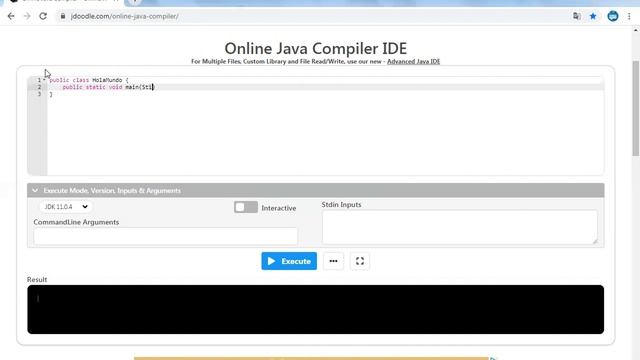640x360 pixels.
Task: Bookmark page with star icon
Action: [x=593, y=16]
